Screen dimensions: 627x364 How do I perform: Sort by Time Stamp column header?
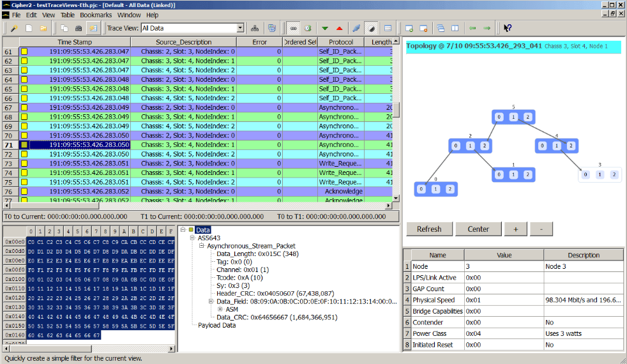[75, 42]
